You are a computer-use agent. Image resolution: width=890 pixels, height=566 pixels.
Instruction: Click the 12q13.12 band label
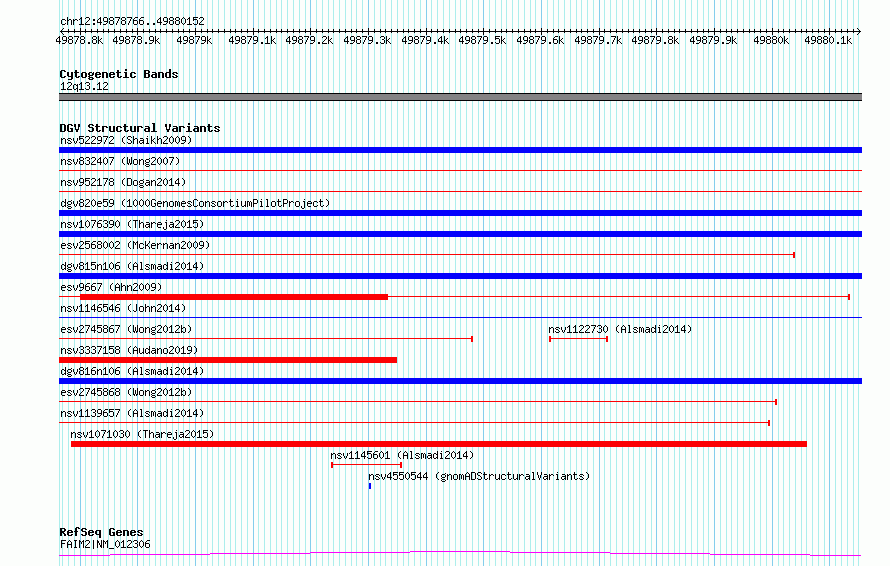[x=84, y=86]
